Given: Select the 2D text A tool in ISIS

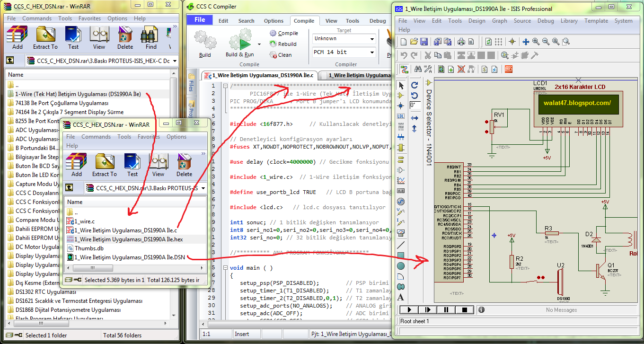Looking at the screenshot, I should [x=401, y=298].
